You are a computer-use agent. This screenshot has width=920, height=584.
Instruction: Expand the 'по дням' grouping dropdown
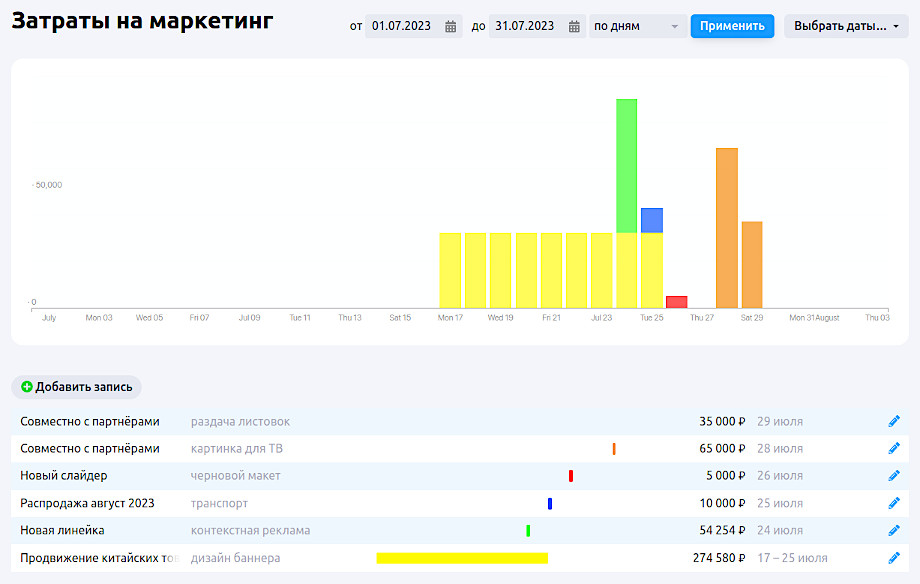[x=637, y=26]
